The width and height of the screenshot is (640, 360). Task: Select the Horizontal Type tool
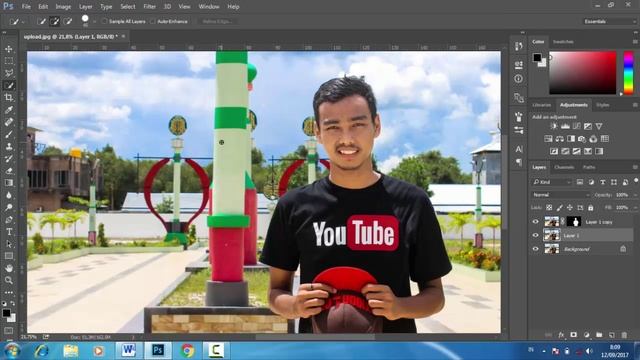[x=9, y=232]
